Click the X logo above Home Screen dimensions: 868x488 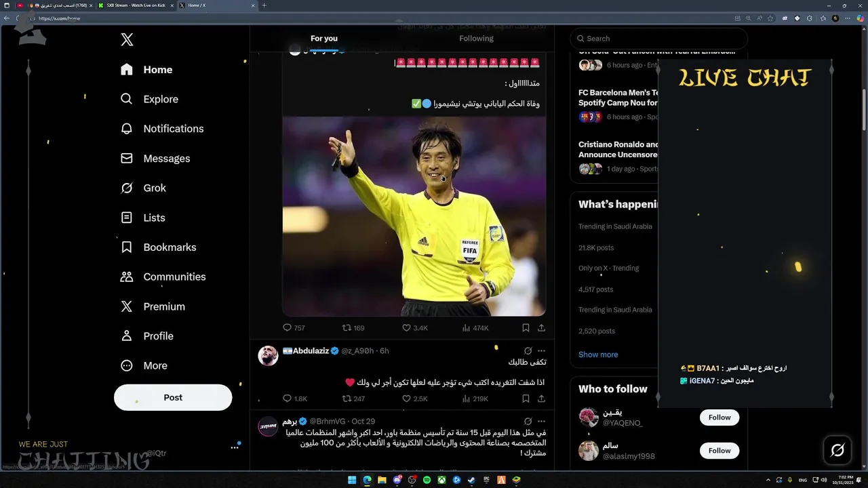[127, 40]
